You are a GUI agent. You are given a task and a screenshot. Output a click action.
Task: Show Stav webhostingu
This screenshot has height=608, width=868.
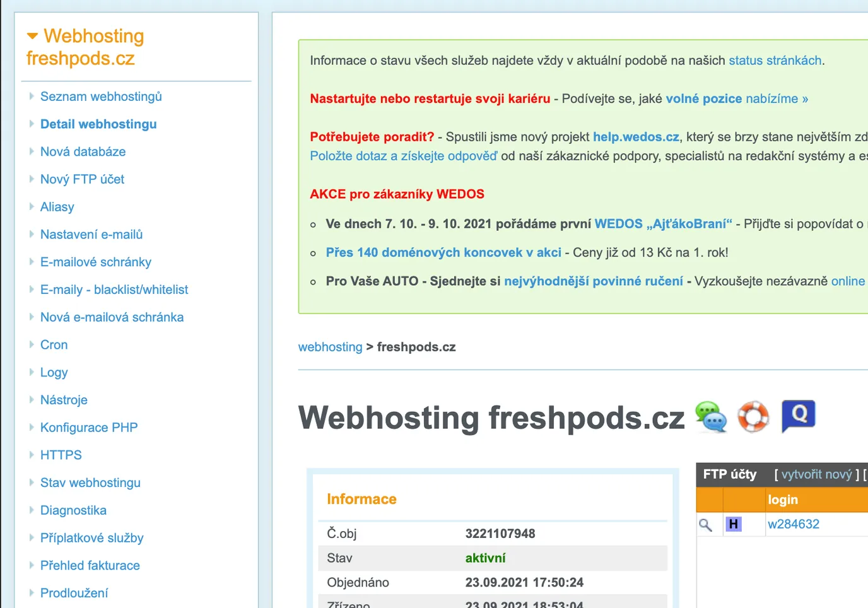pyautogui.click(x=90, y=483)
